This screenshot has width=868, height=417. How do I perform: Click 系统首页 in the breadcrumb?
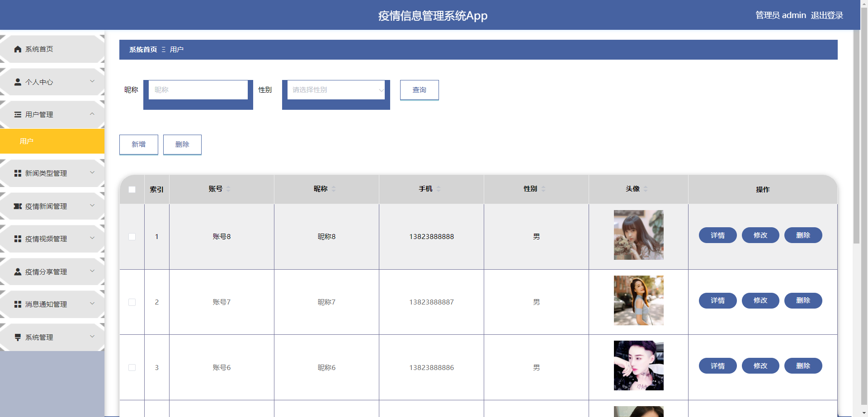click(x=143, y=50)
